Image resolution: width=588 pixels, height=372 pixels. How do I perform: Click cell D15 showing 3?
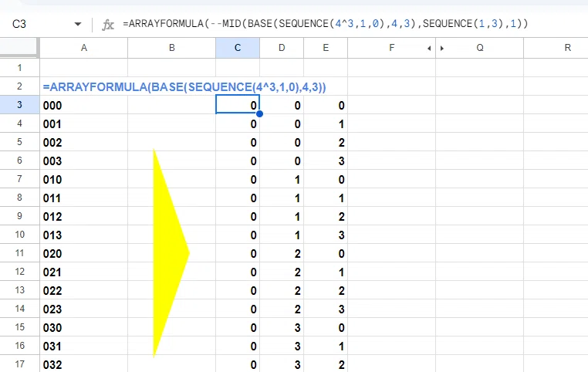[282, 327]
